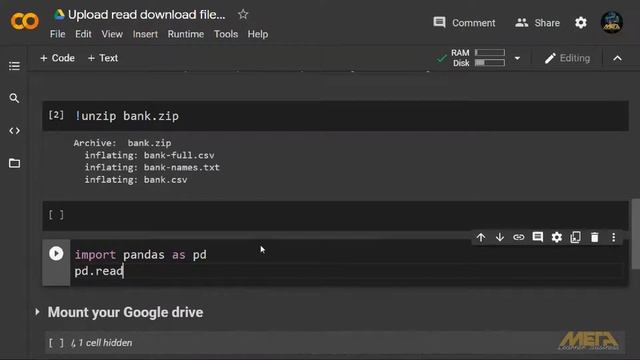Collapse the header with the up chevron
Image resolution: width=640 pixels, height=360 pixels.
point(617,58)
